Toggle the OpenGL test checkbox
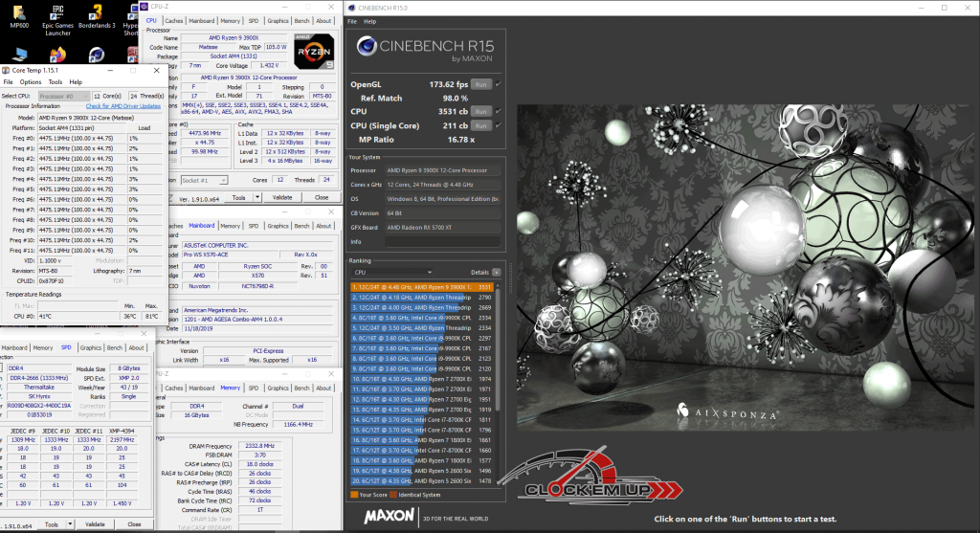The height and width of the screenshot is (533, 980). pos(499,84)
